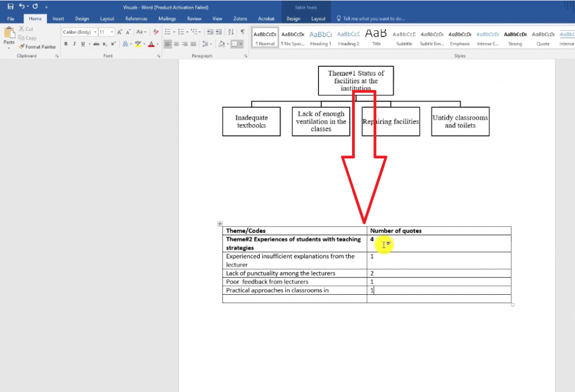Screen dimensions: 575x392
Task: Apply the Heading 1 style
Action: (321, 38)
